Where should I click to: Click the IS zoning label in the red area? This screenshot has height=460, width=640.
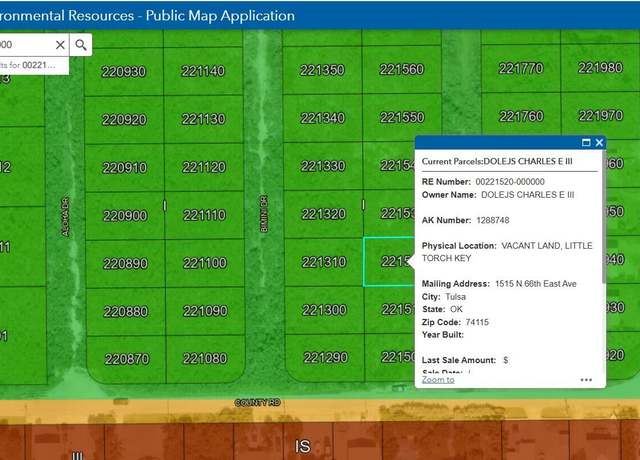click(302, 447)
